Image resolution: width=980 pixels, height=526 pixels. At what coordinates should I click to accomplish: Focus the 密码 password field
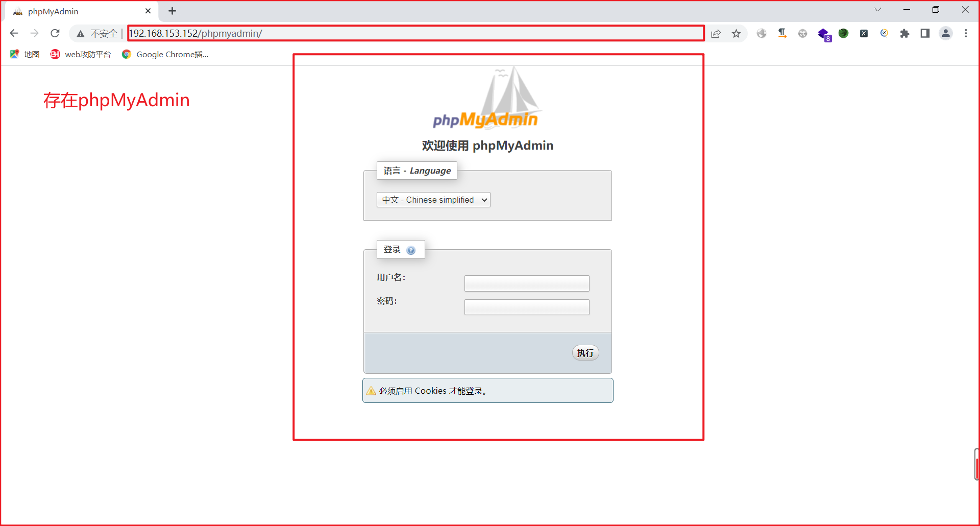(x=527, y=307)
